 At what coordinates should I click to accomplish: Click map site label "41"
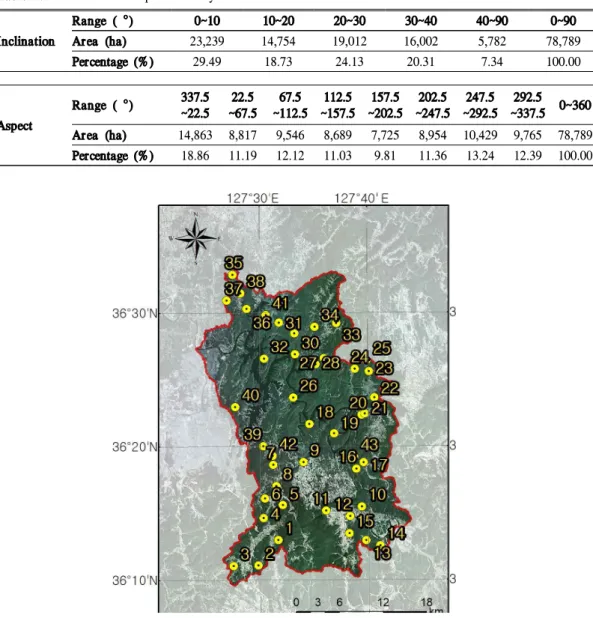(x=280, y=303)
